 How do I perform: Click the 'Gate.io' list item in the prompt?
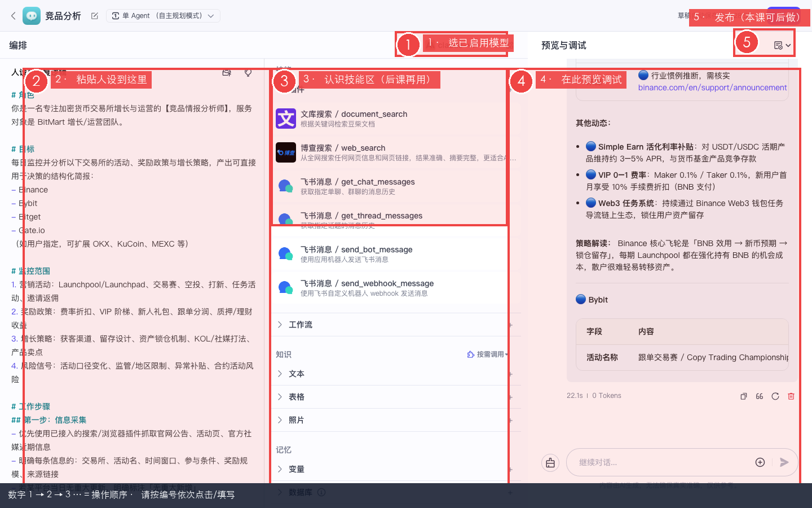tap(32, 230)
